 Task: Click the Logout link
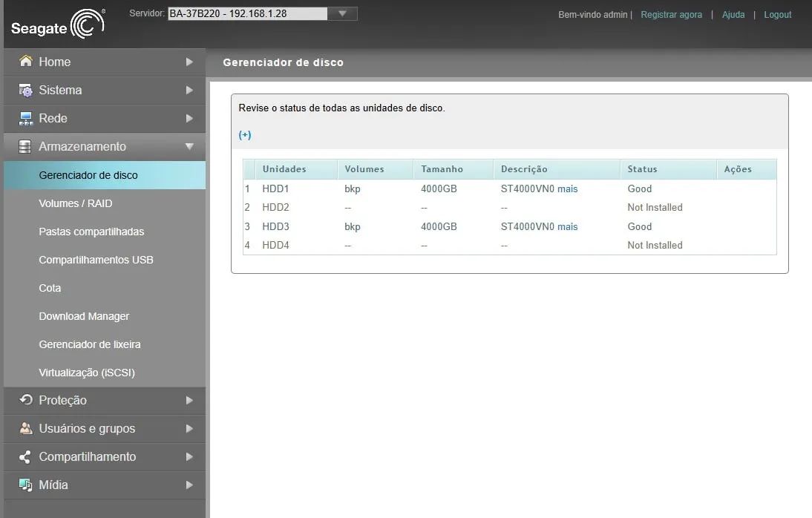(x=777, y=14)
